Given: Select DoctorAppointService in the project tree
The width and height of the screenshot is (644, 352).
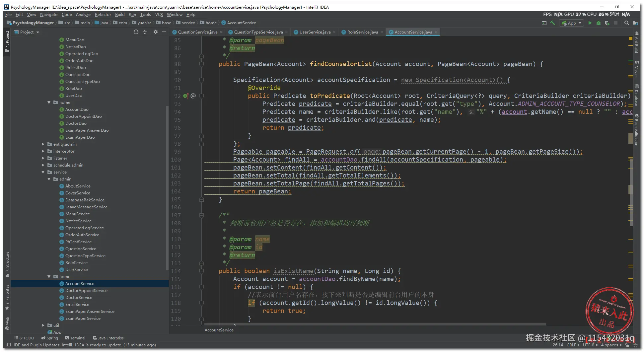Looking at the screenshot, I should pyautogui.click(x=86, y=291).
